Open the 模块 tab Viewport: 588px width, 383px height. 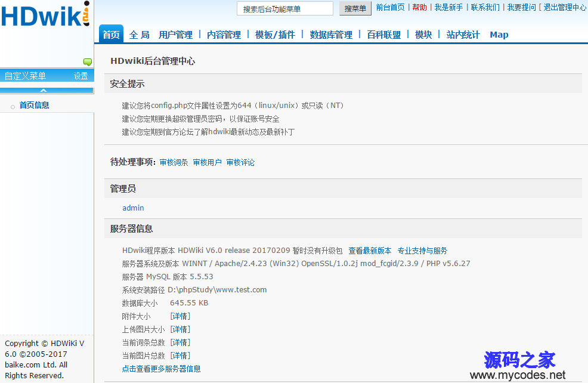click(x=423, y=35)
